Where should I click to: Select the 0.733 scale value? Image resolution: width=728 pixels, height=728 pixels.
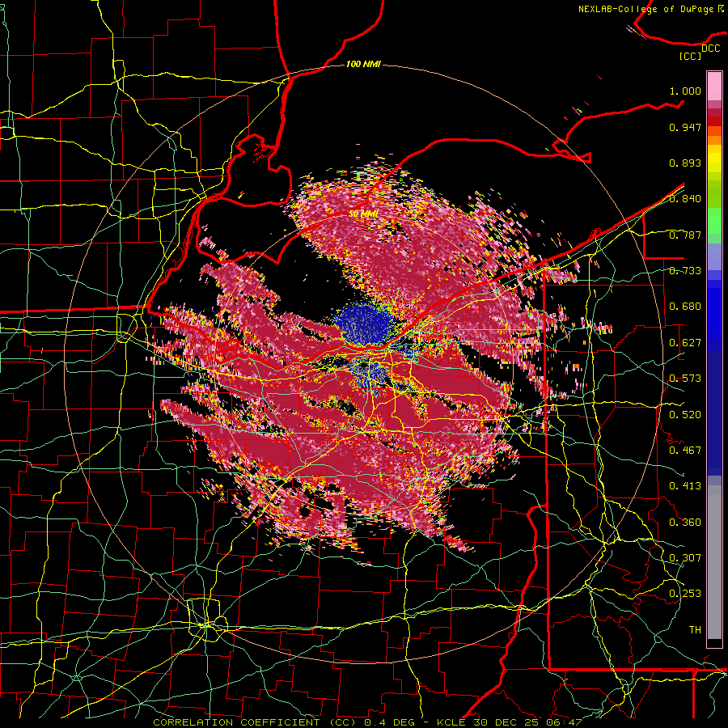(x=685, y=271)
